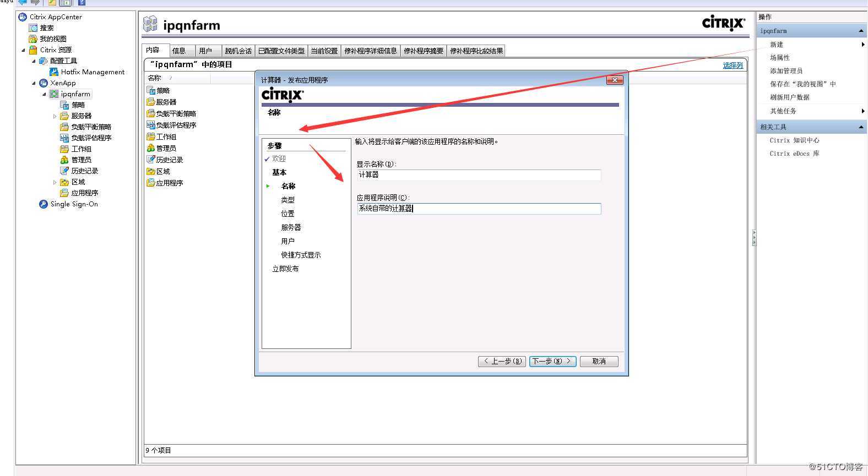Screen dimensions: 868x476
Task: Expand the 服务器 tree node
Action: pyautogui.click(x=55, y=116)
